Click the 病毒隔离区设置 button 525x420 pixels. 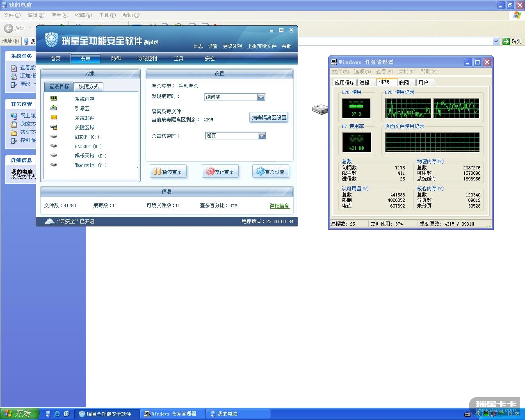tap(269, 117)
